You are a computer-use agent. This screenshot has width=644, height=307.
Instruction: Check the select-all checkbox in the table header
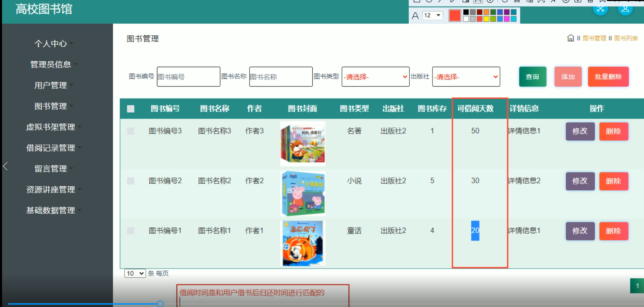point(130,109)
